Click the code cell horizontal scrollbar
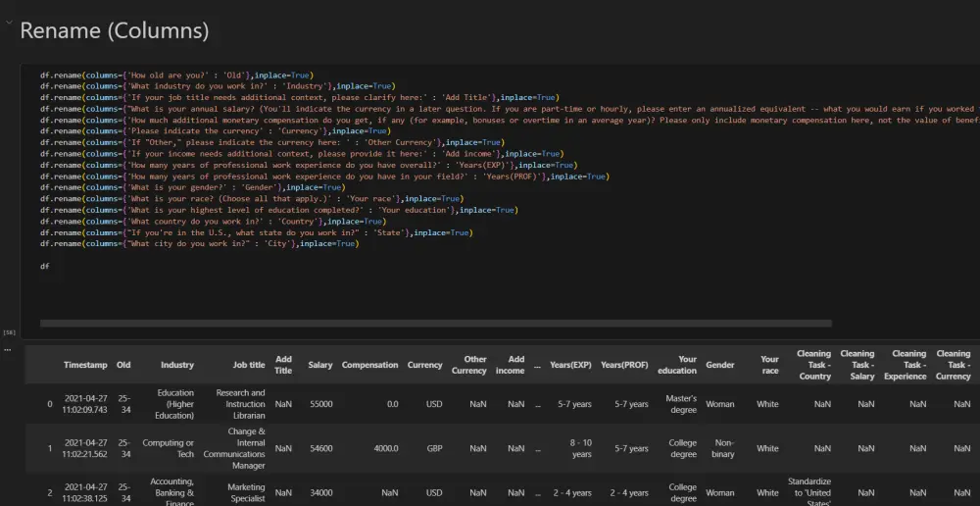The width and height of the screenshot is (980, 506). (436, 324)
